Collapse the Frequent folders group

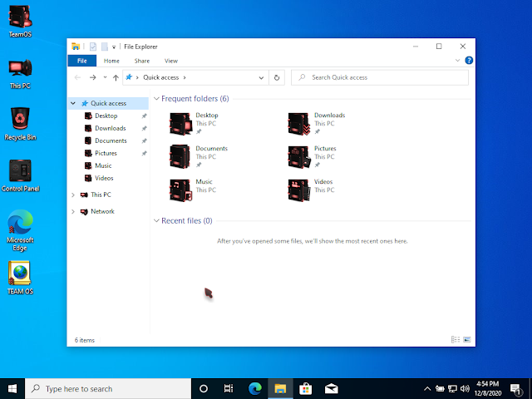click(156, 99)
